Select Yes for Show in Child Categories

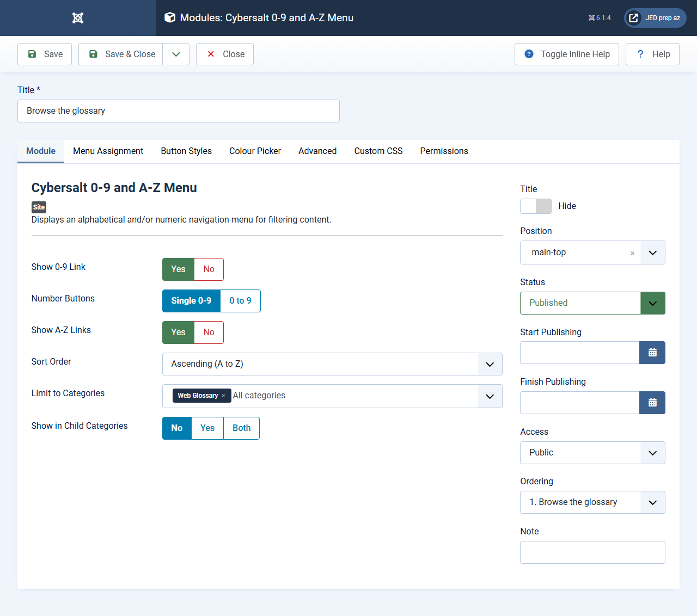pos(207,428)
